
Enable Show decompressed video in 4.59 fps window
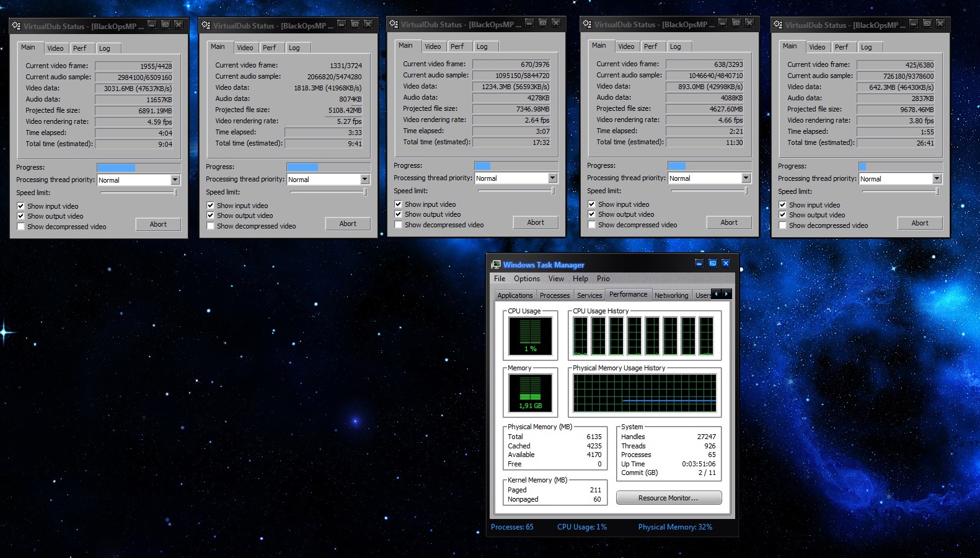coord(21,227)
